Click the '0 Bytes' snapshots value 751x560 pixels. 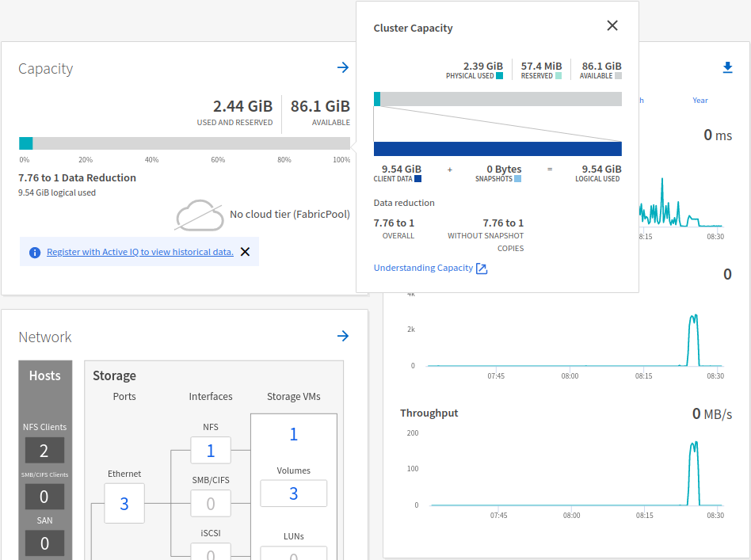[x=504, y=169]
